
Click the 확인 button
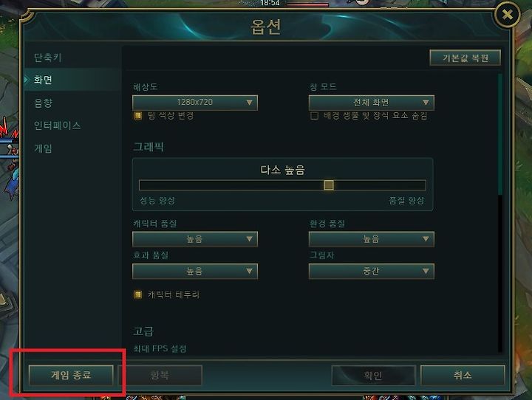(373, 375)
